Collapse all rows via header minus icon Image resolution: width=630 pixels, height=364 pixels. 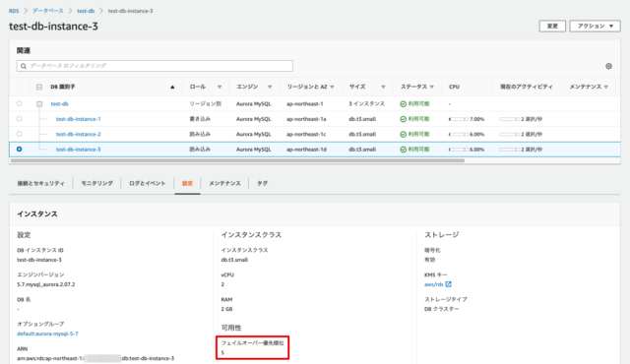(x=39, y=87)
